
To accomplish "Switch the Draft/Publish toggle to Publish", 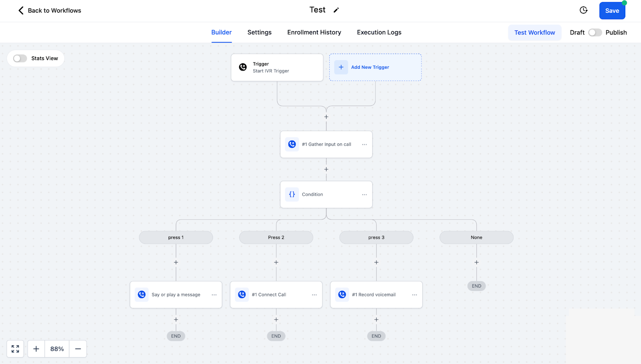I will [x=595, y=32].
